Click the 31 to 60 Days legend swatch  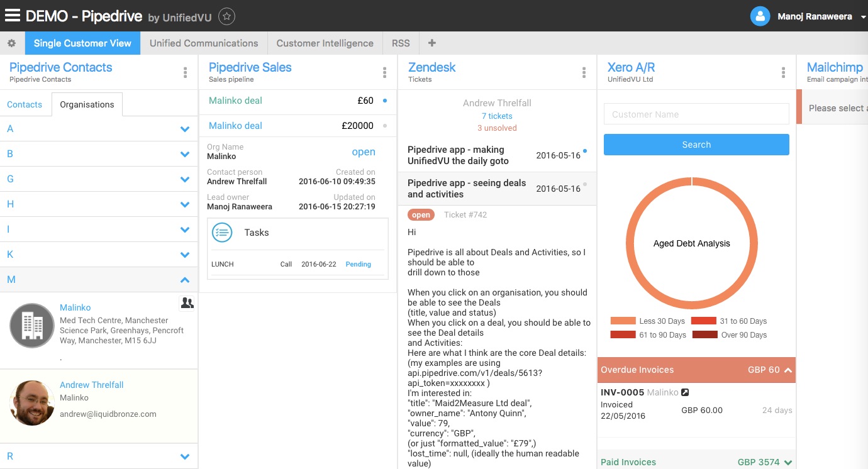coord(704,321)
